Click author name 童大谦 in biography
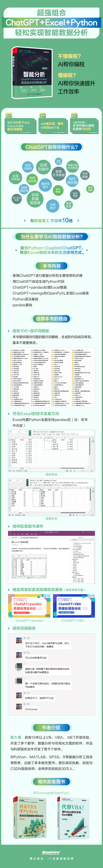The height and width of the screenshot is (868, 103). (x=16, y=738)
